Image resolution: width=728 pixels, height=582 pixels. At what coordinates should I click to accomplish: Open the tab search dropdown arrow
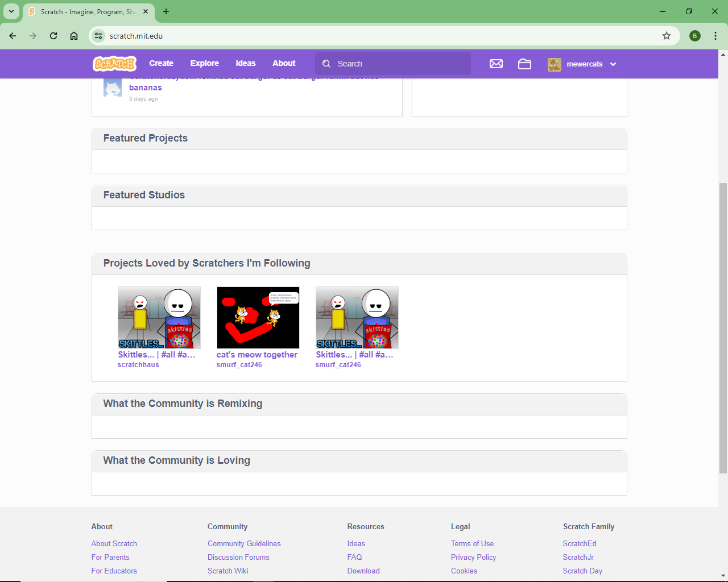[11, 11]
